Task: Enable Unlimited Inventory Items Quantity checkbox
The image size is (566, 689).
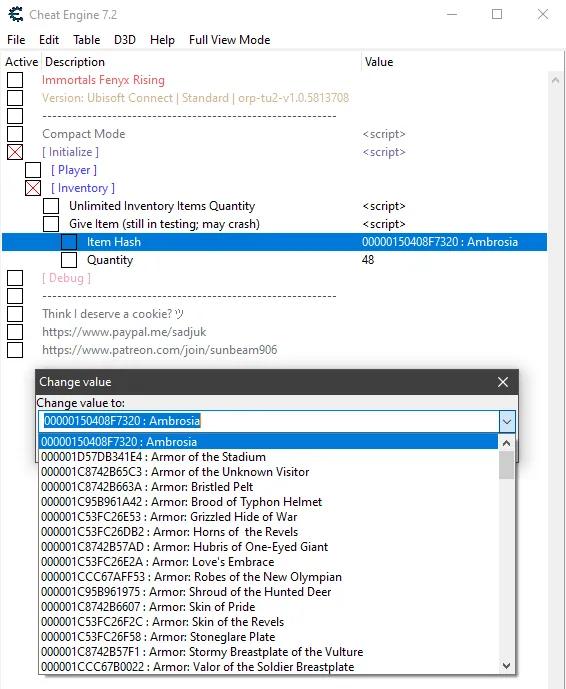Action: tap(51, 206)
